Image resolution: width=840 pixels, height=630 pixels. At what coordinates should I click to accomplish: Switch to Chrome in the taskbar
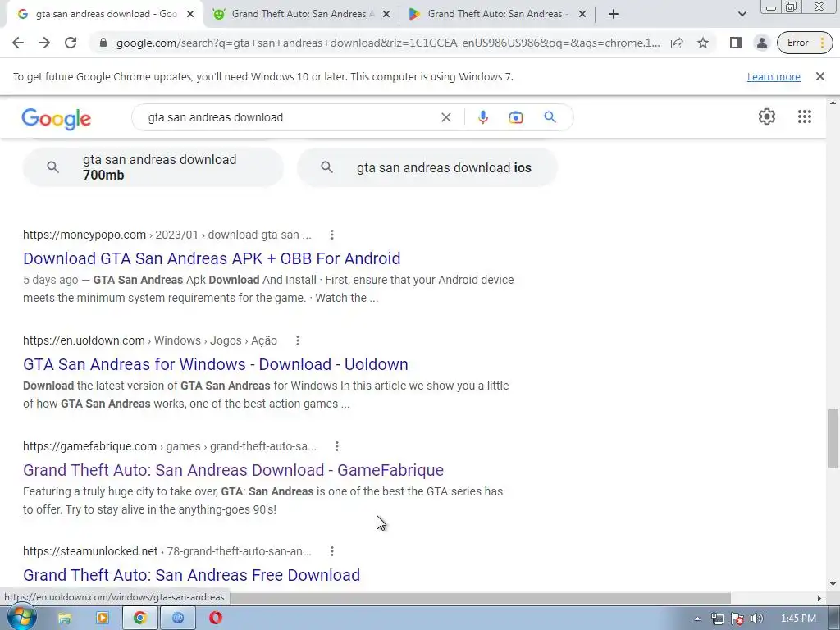tap(140, 619)
